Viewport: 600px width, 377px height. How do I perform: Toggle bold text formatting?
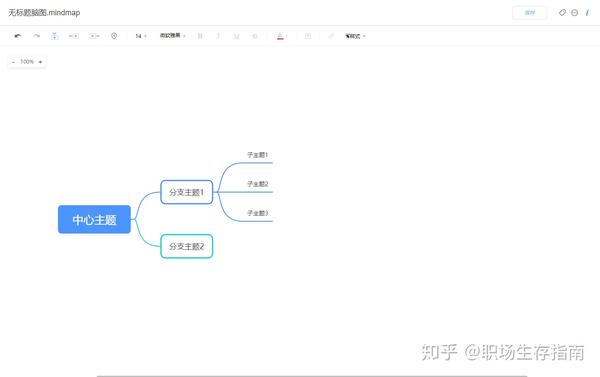(200, 36)
